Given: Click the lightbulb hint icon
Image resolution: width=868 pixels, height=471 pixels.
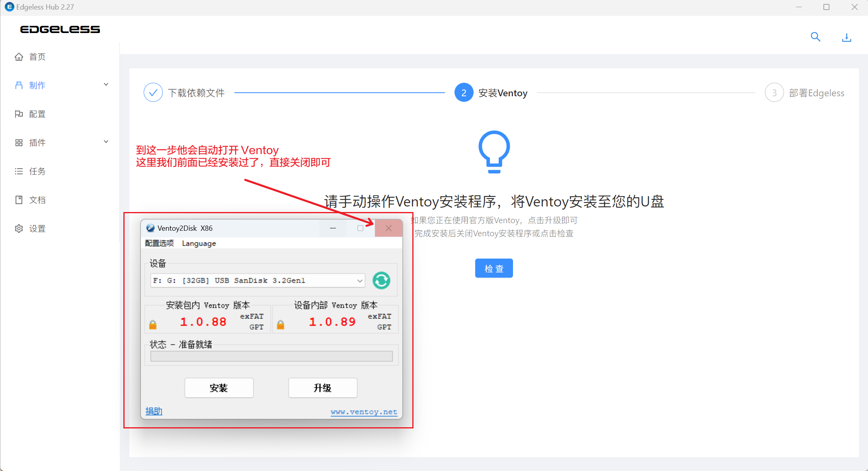Looking at the screenshot, I should coord(494,152).
